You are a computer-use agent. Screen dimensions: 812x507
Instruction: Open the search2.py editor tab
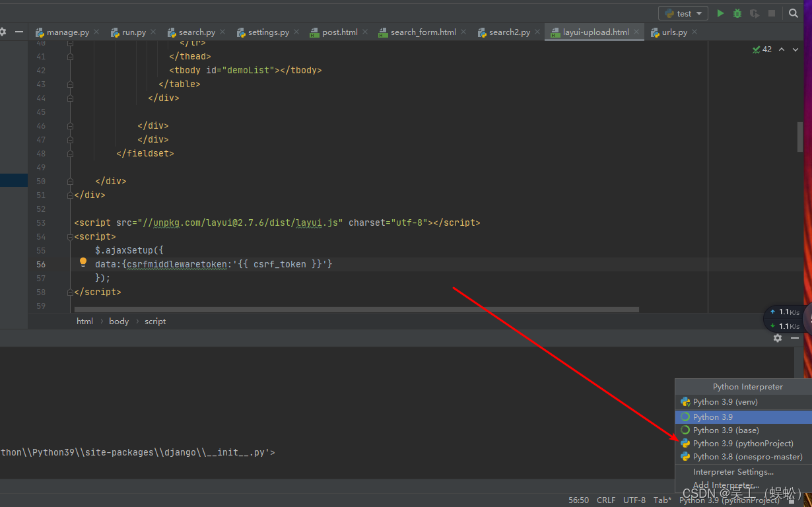point(510,32)
